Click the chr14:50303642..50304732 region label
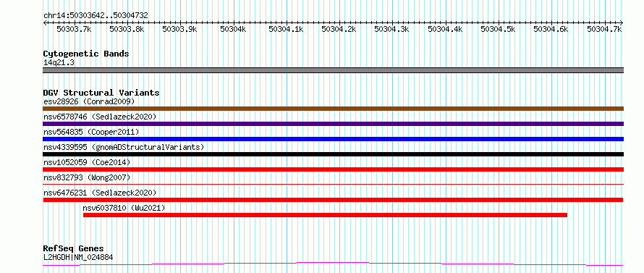644x273 pixels. (96, 16)
